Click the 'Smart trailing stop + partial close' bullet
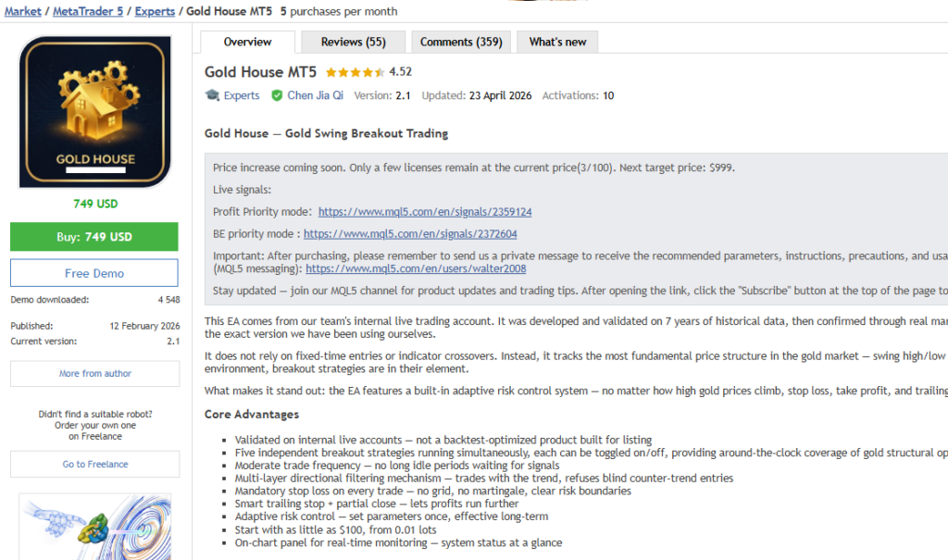948x560 pixels. tap(377, 504)
